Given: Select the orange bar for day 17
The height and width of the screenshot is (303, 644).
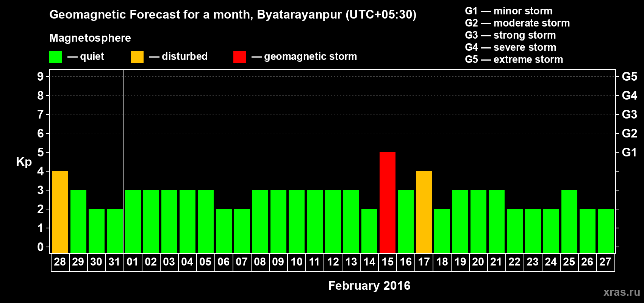Looking at the screenshot, I should 424,212.
